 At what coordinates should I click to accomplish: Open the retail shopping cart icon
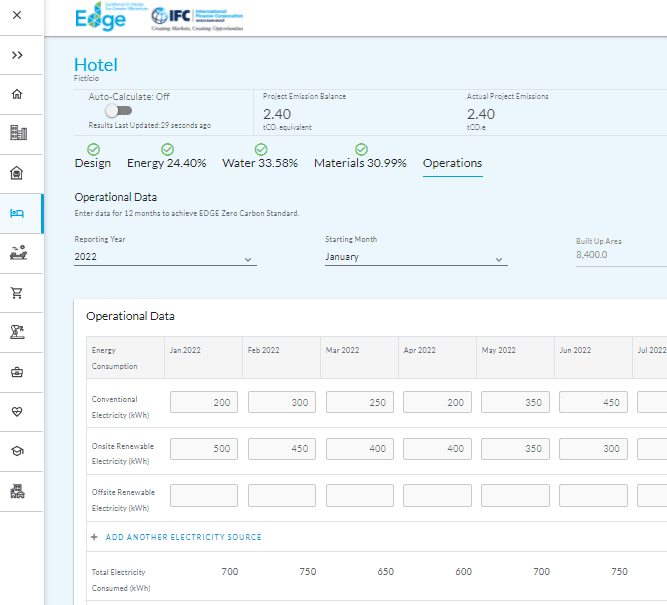pyautogui.click(x=17, y=292)
